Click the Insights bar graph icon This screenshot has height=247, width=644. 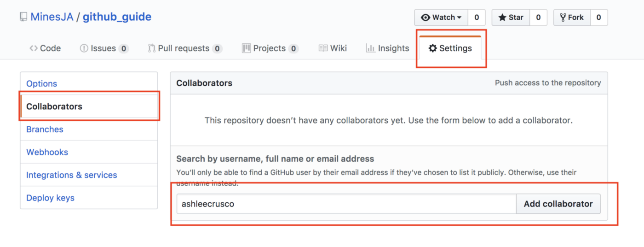tap(370, 48)
